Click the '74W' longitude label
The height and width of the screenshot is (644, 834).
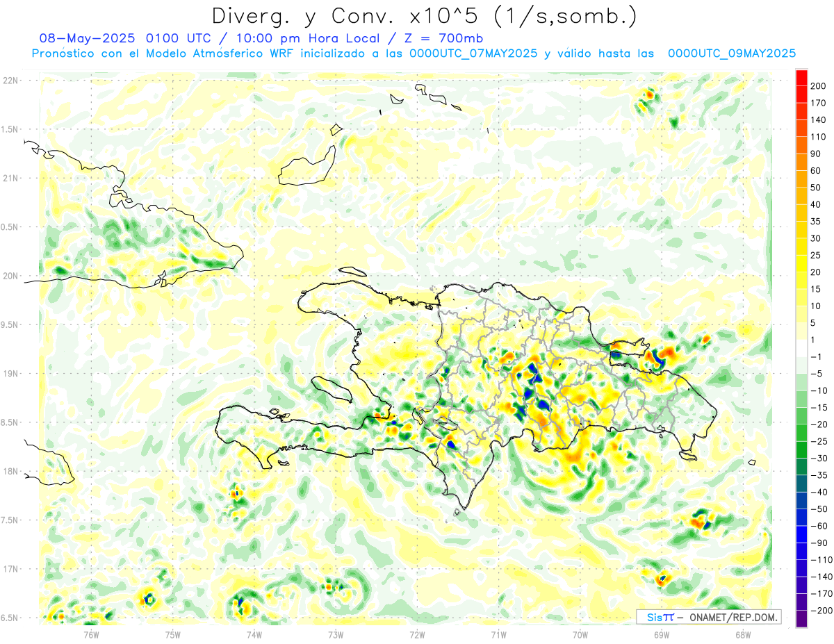point(254,634)
